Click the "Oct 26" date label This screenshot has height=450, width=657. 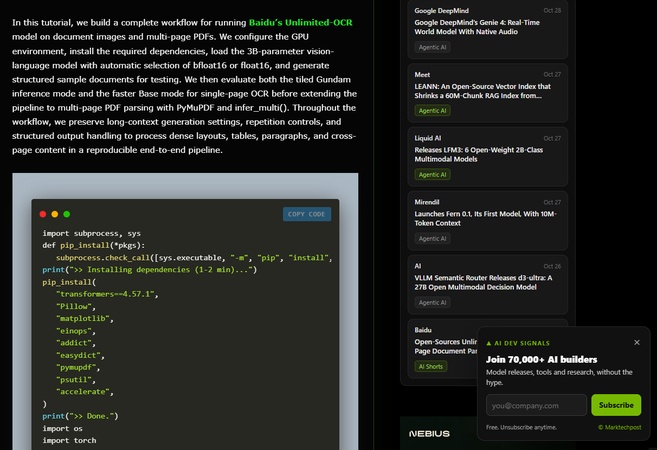tap(552, 266)
